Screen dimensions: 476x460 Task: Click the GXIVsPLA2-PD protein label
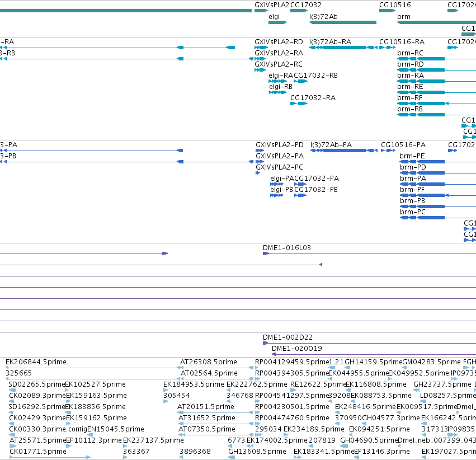tap(280, 145)
